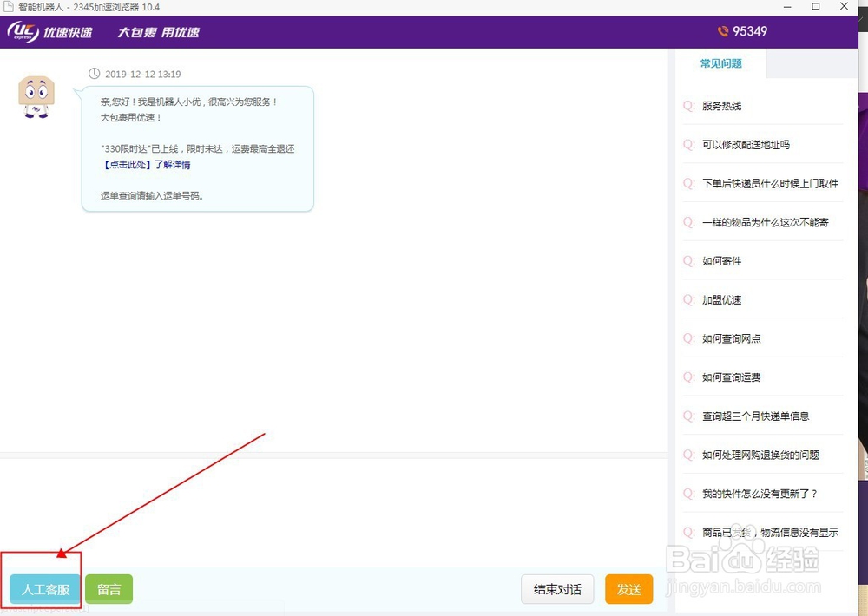The width and height of the screenshot is (868, 616).
Task: Click the 人工客服 button
Action: 45,589
